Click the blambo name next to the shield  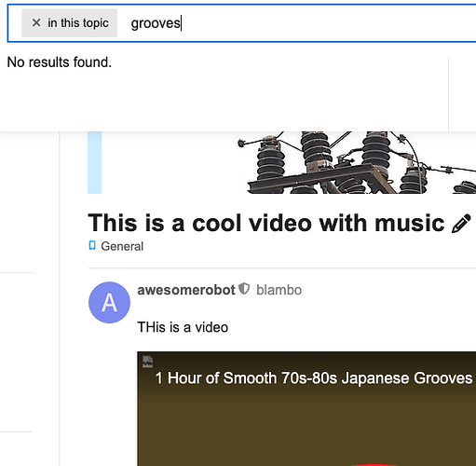coord(279,290)
